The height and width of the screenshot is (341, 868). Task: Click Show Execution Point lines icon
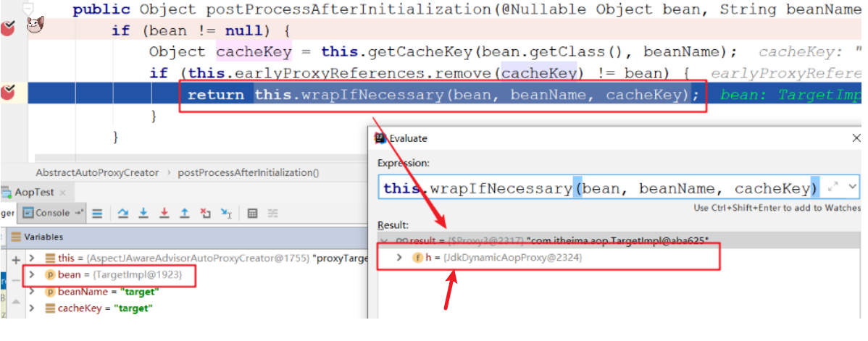[97, 213]
